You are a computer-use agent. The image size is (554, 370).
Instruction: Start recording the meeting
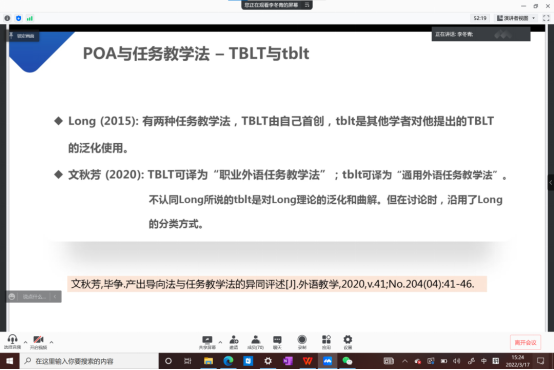302,342
